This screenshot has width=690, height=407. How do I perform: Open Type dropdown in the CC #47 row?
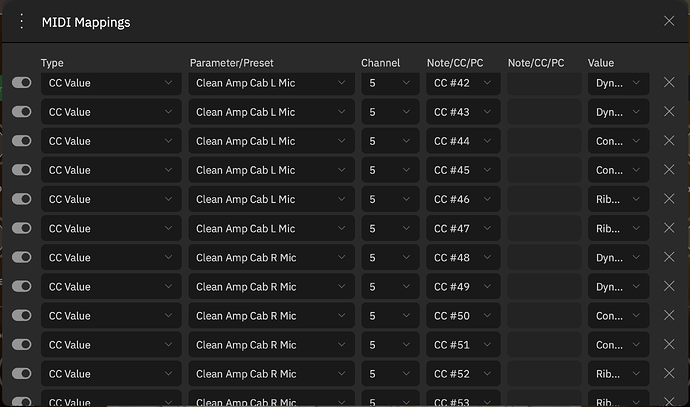tap(111, 228)
